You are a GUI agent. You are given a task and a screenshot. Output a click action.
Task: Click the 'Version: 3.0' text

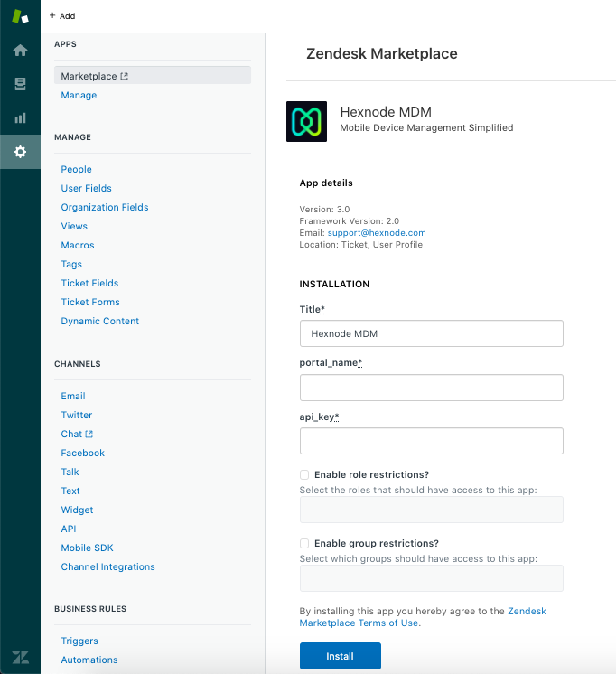tap(324, 210)
